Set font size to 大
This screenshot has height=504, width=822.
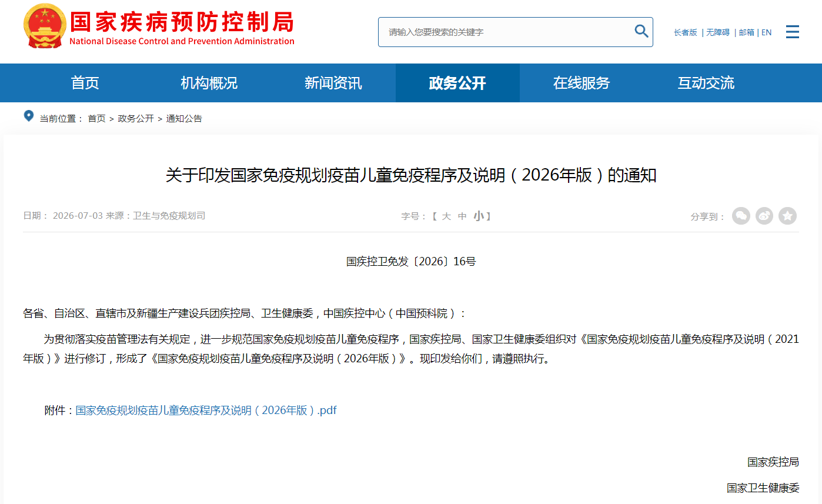point(446,216)
